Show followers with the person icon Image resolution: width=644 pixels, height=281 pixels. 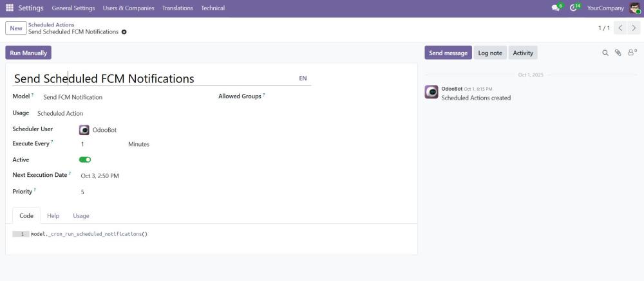point(632,53)
